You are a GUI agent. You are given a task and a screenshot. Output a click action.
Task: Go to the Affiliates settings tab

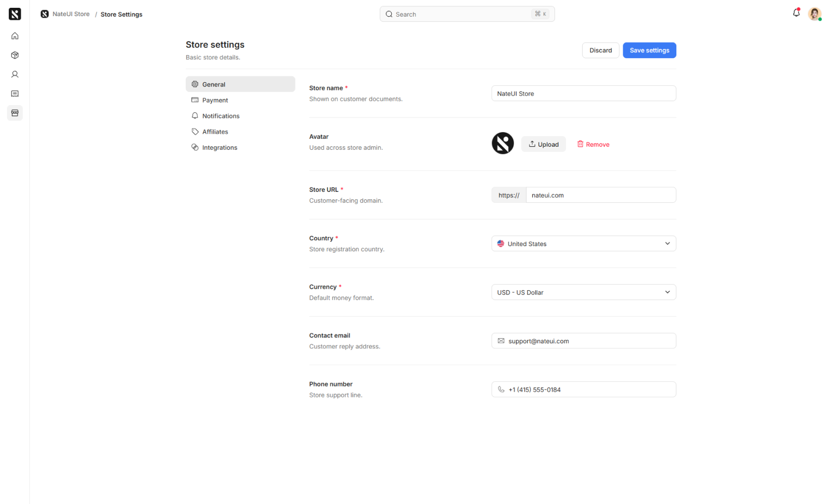(x=240, y=132)
